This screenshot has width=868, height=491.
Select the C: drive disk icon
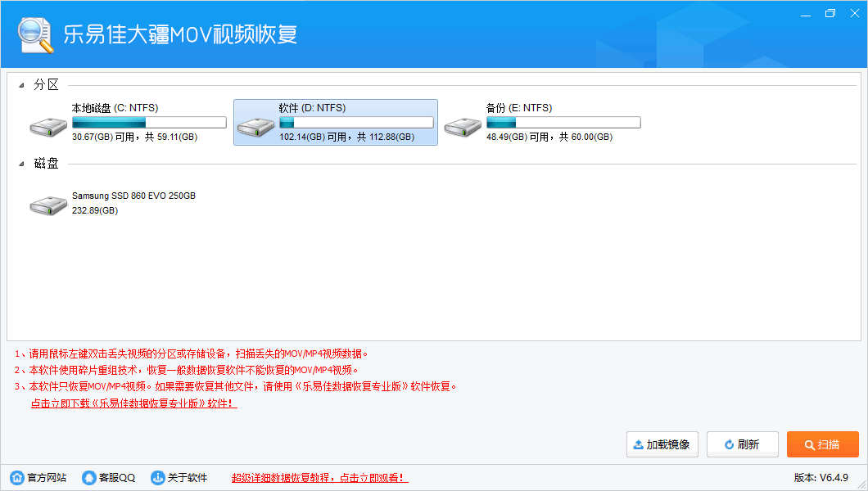click(x=48, y=127)
